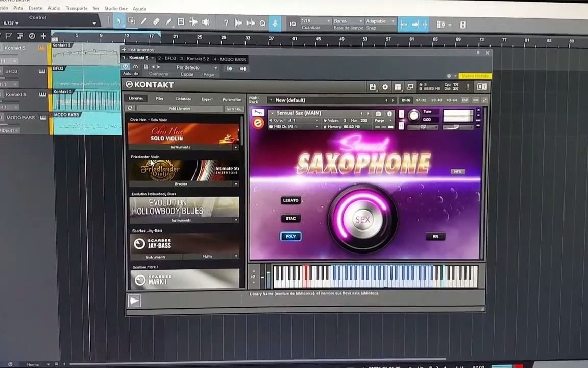Open Kontakt save disk icon

[x=373, y=87]
